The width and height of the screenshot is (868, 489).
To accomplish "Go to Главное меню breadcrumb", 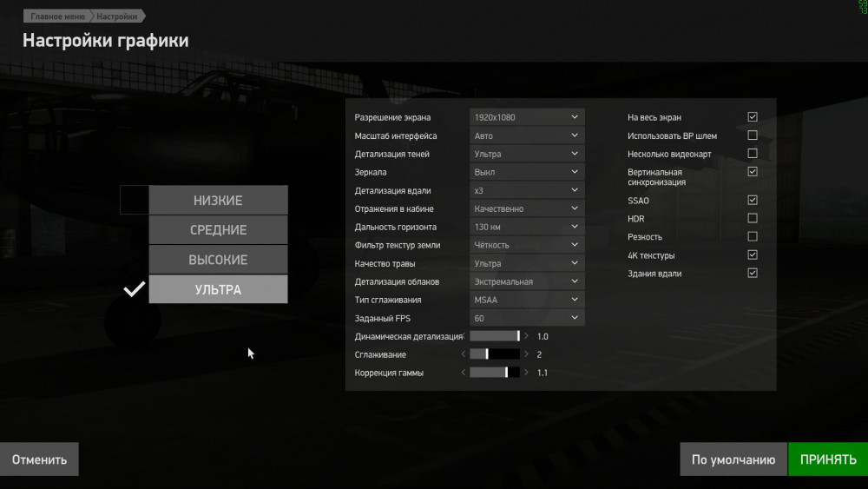I will tap(57, 16).
